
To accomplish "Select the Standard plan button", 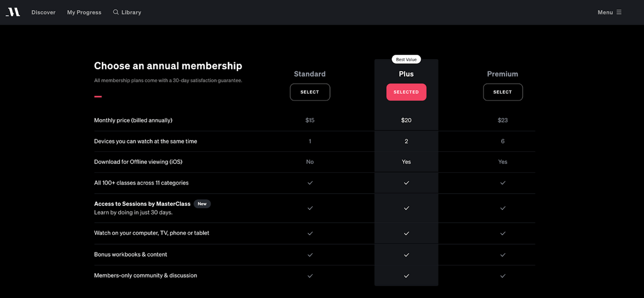I will [310, 92].
